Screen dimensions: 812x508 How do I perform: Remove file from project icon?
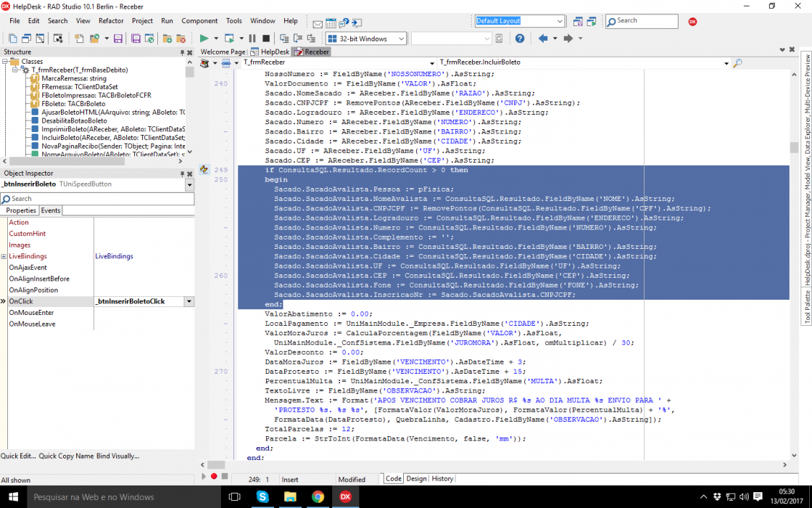click(181, 38)
